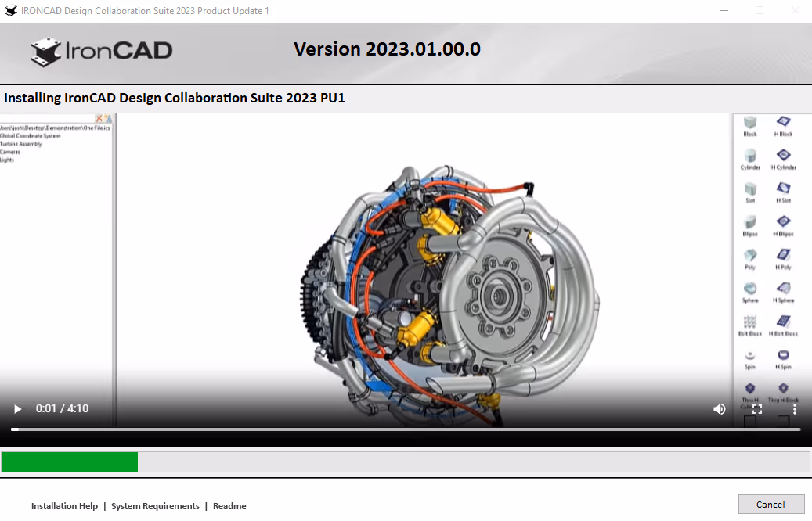
Task: Open the System Requirements link
Action: pos(155,506)
